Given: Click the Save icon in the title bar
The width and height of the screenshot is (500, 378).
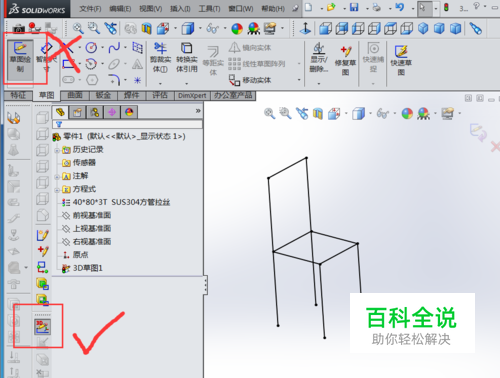Looking at the screenshot, I should tap(354, 7).
